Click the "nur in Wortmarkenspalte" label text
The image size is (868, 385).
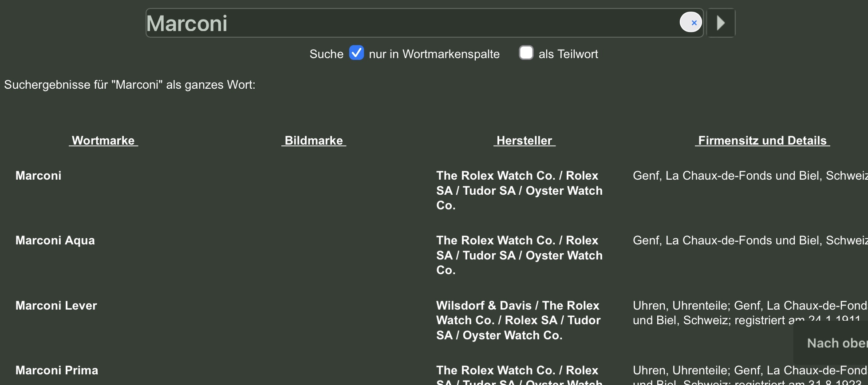tap(434, 54)
